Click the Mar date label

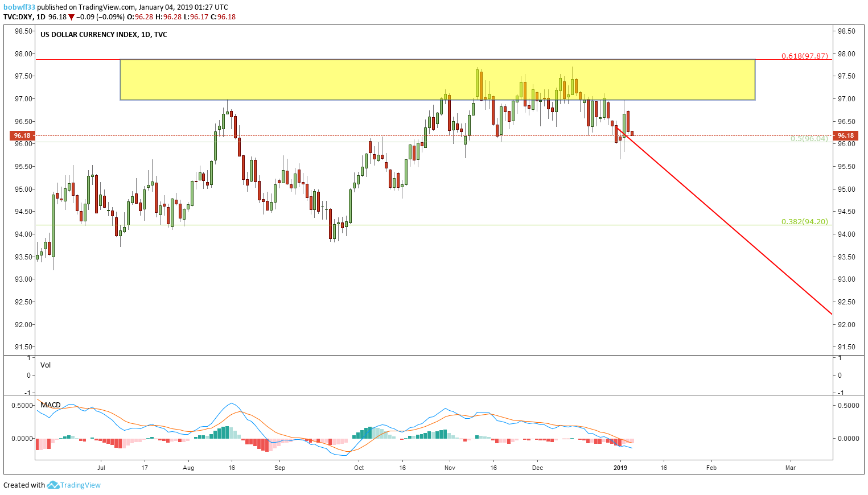pyautogui.click(x=791, y=468)
